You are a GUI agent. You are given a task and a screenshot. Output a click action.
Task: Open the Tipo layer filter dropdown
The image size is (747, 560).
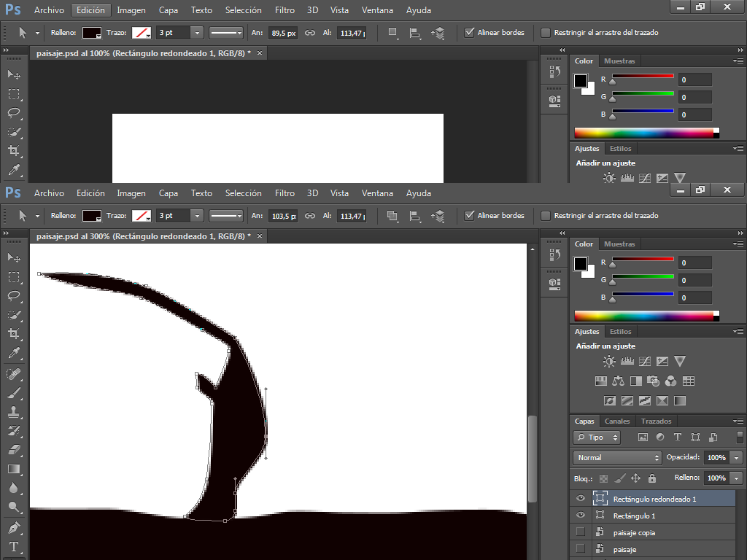(597, 437)
